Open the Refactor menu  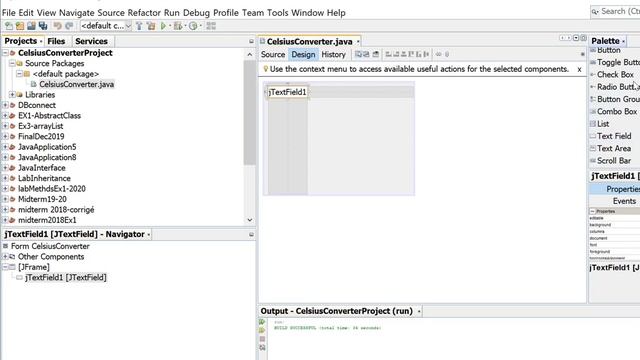click(144, 13)
